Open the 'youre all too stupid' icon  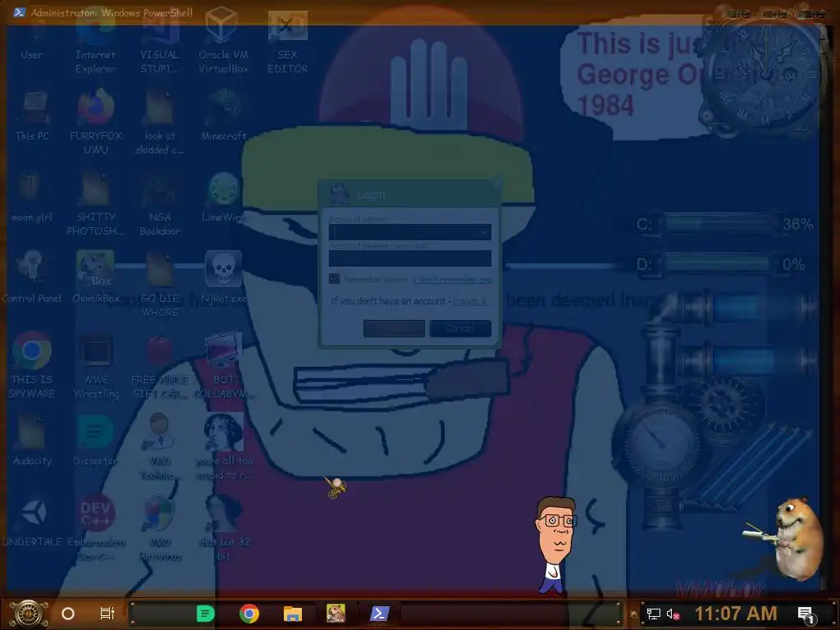pos(224,445)
